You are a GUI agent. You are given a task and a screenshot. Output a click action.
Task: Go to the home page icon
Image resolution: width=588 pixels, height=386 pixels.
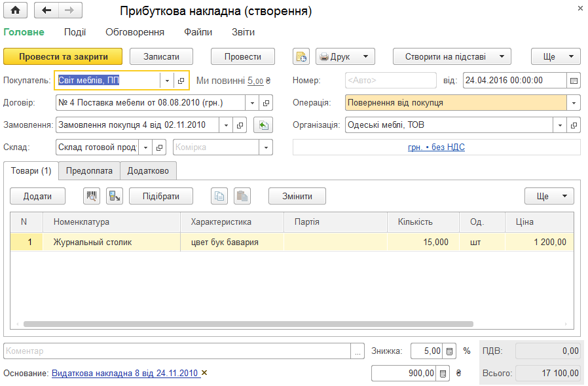click(15, 10)
